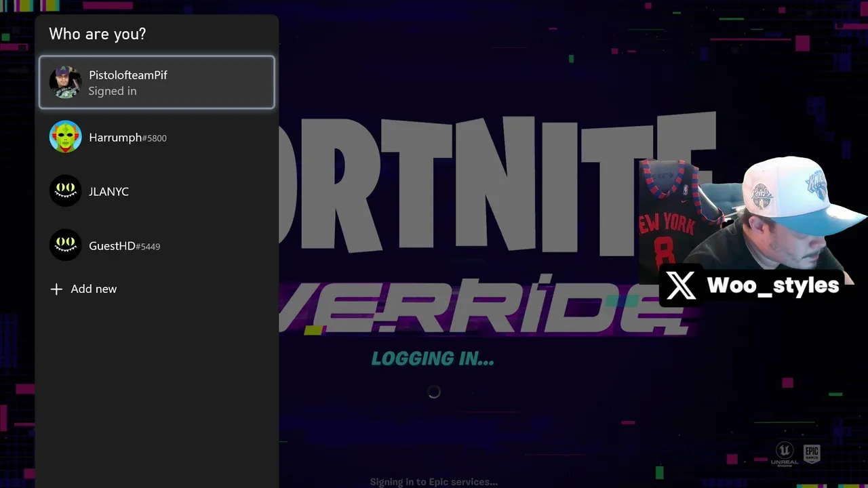Screen dimensions: 868x488
Task: Click the PistolofteamPif avatar picture
Action: (65, 82)
